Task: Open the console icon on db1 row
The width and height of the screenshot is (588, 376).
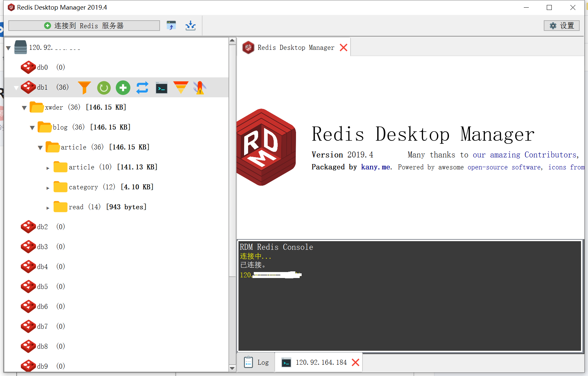Action: point(161,87)
